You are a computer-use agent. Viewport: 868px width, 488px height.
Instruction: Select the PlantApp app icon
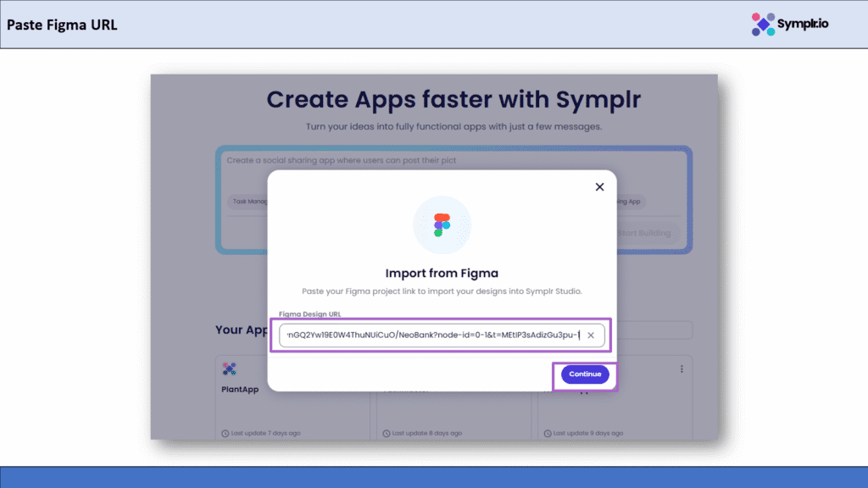click(229, 369)
